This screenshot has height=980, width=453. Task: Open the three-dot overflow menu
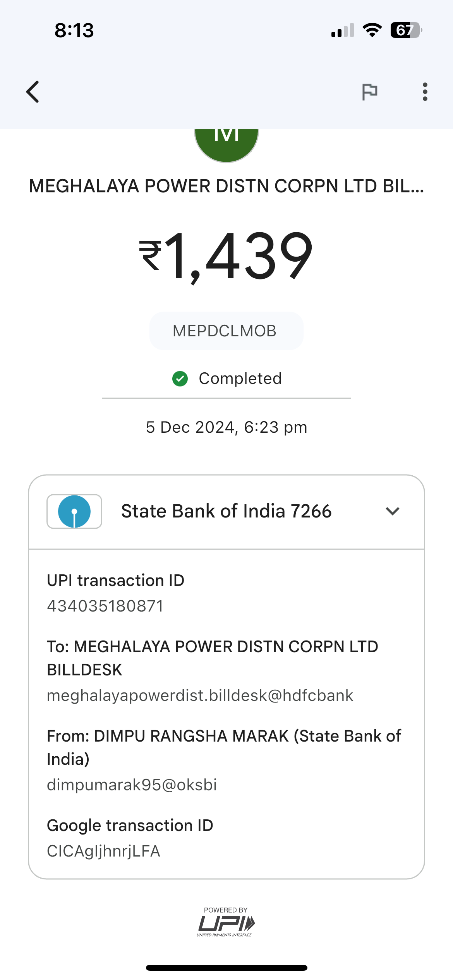point(425,92)
